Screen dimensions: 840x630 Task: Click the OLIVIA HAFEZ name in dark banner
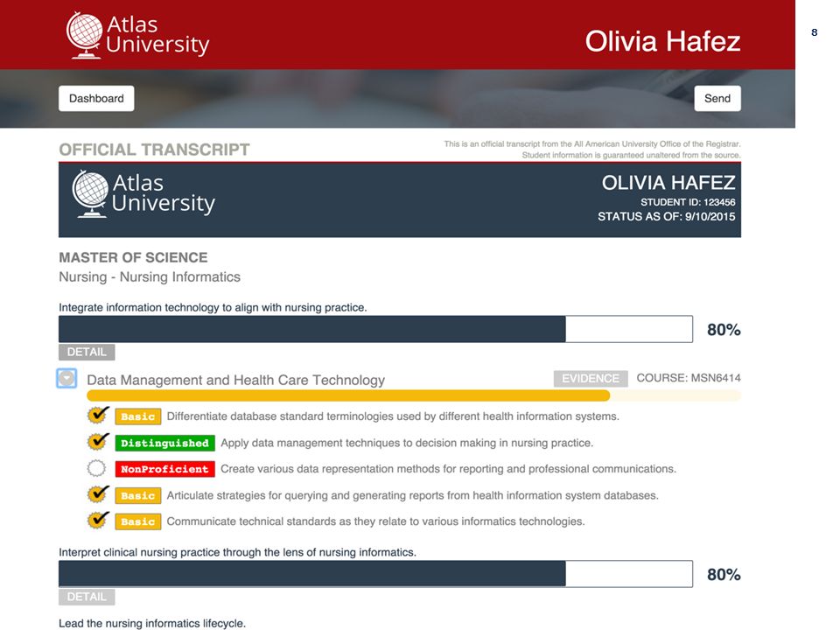tap(668, 183)
